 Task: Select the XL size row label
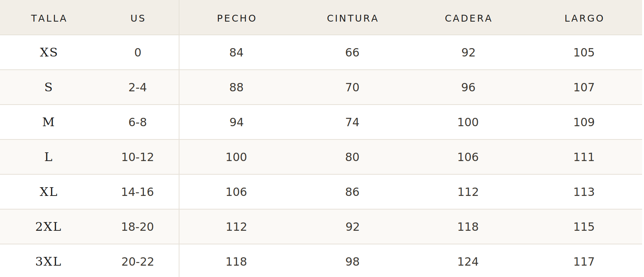[48, 192]
